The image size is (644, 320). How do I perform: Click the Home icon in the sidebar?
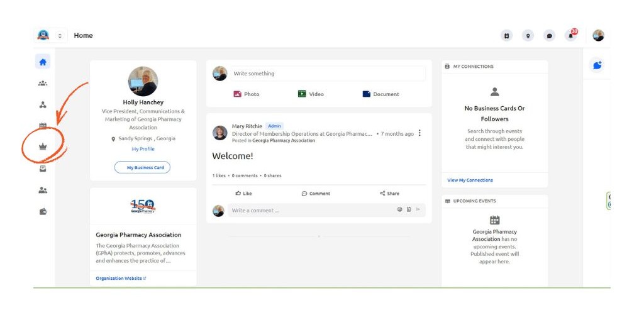pyautogui.click(x=43, y=62)
